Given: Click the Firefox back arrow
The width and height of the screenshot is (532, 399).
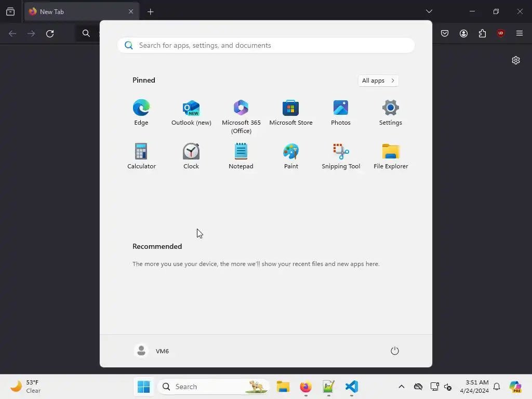Looking at the screenshot, I should click(12, 33).
